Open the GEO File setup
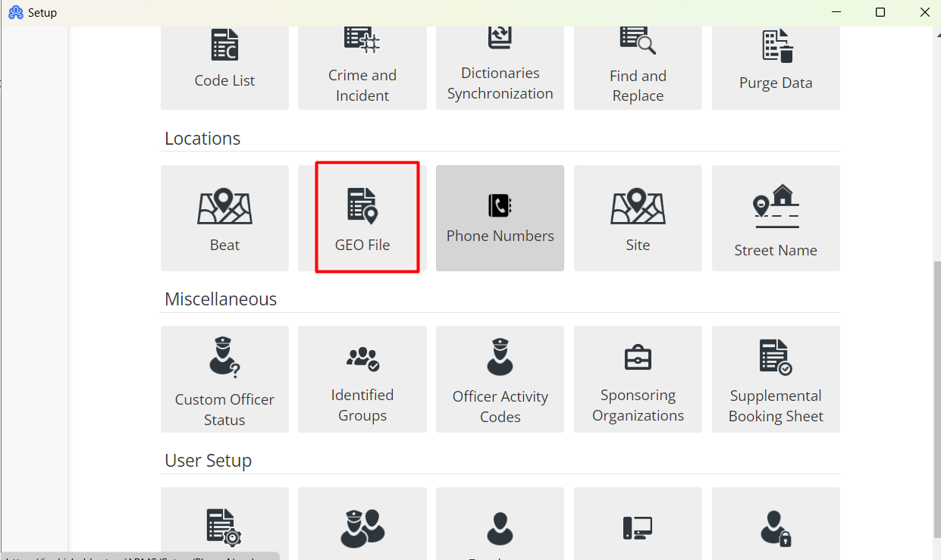This screenshot has height=560, width=941. 367,217
